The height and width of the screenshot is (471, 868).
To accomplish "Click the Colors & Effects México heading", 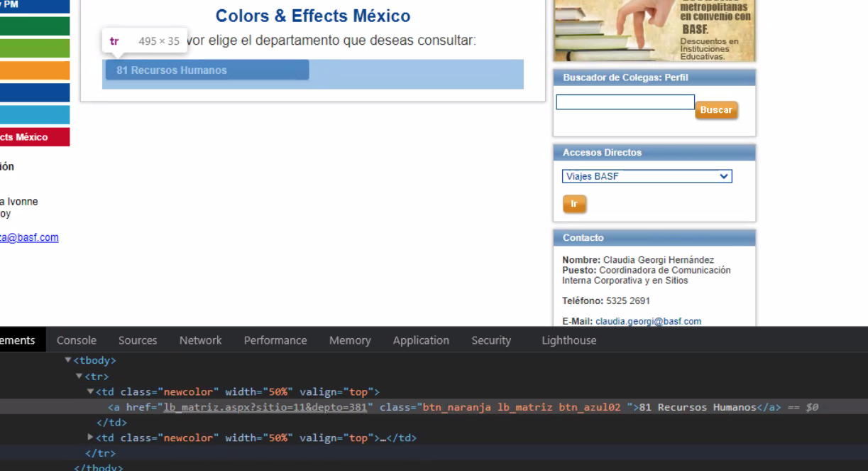I will tap(313, 16).
